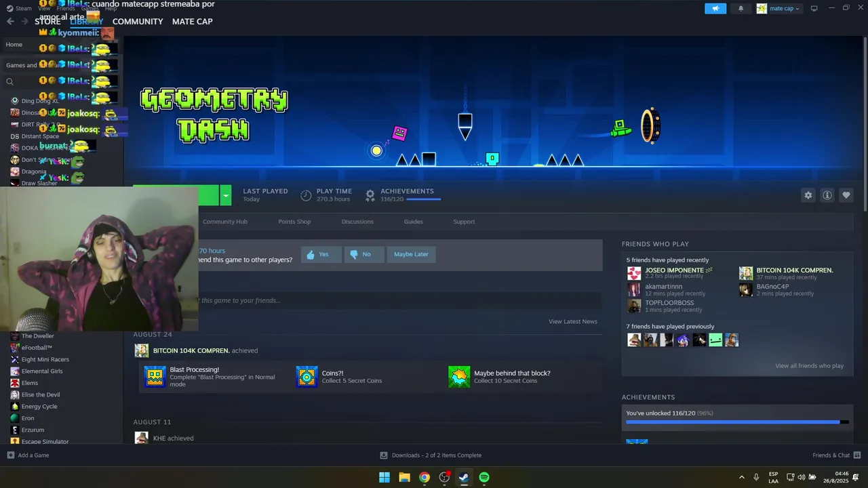Click the Steam announcements megaphone button

pyautogui.click(x=715, y=8)
